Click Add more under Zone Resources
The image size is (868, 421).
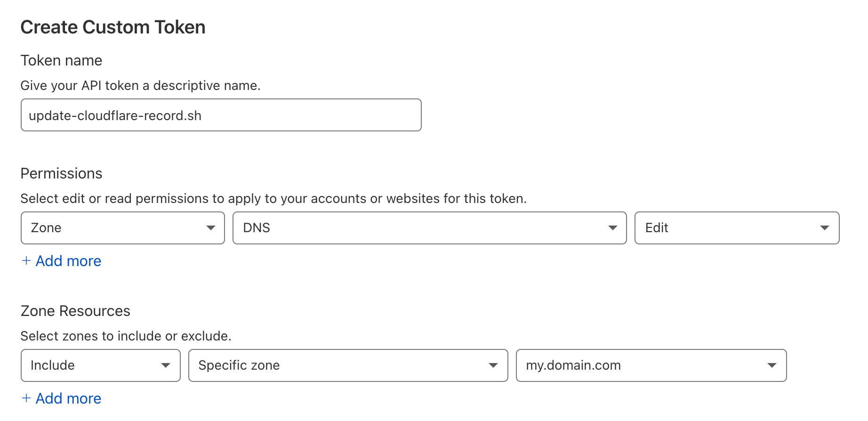[x=68, y=398]
